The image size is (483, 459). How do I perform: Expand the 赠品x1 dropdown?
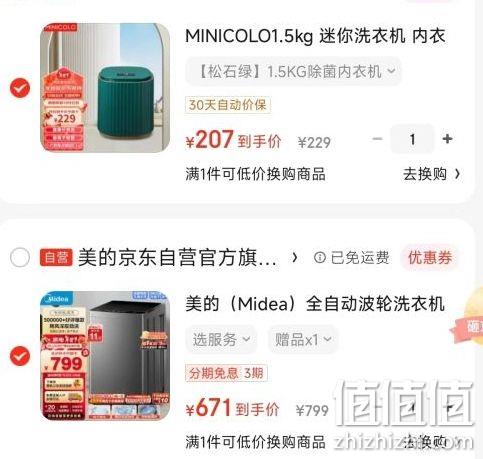point(303,340)
